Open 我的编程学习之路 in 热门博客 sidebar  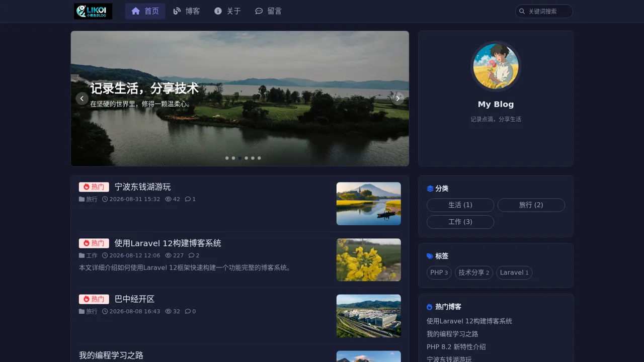tap(452, 334)
